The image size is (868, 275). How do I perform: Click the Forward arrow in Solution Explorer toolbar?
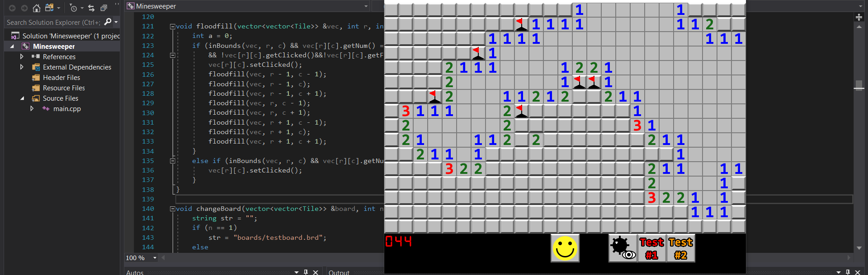point(24,8)
